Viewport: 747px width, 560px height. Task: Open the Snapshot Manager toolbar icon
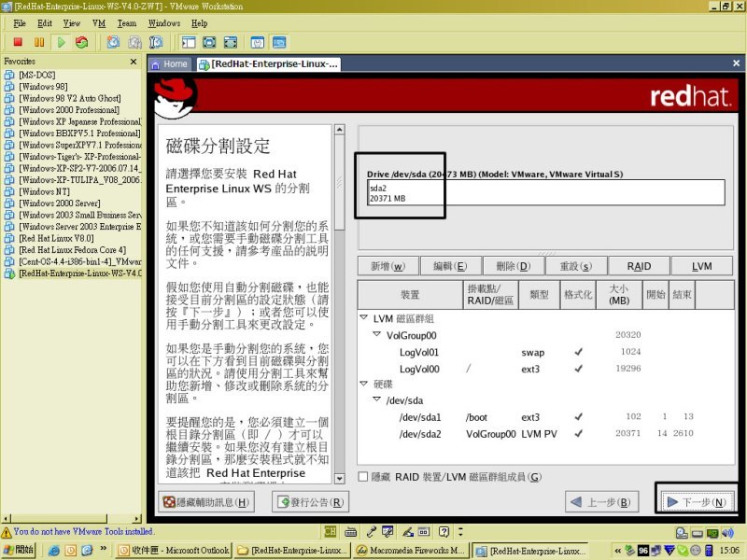click(156, 42)
